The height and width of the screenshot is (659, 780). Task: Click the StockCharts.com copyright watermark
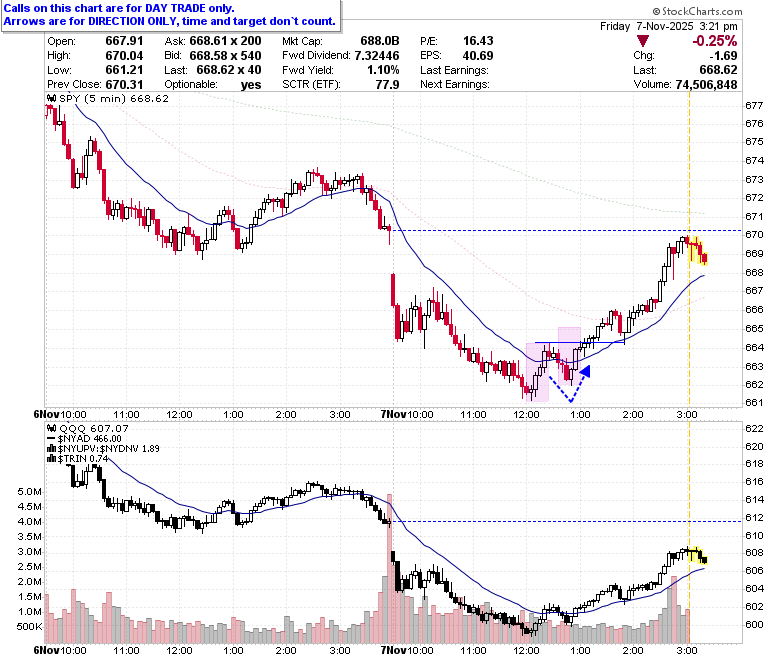tap(697, 11)
